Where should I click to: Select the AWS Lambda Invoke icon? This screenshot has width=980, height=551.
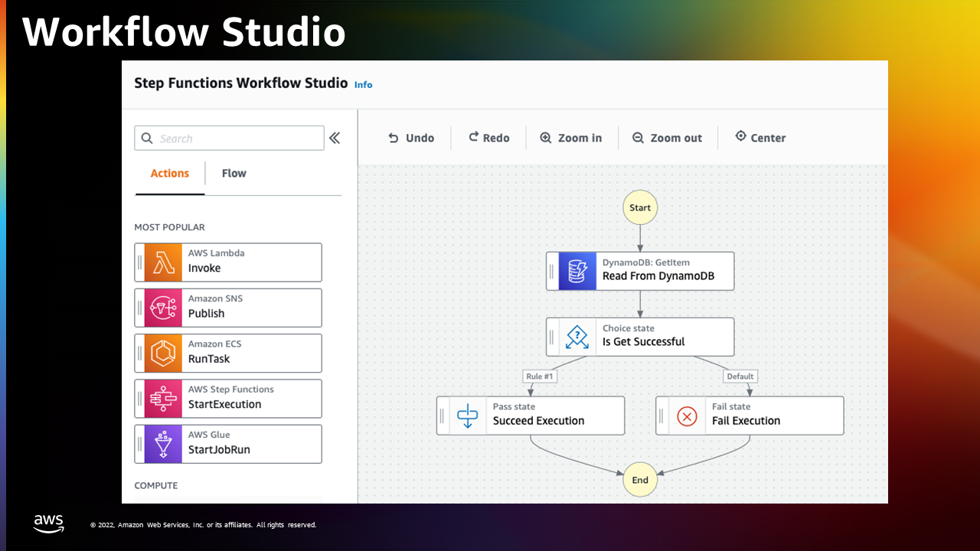click(163, 262)
